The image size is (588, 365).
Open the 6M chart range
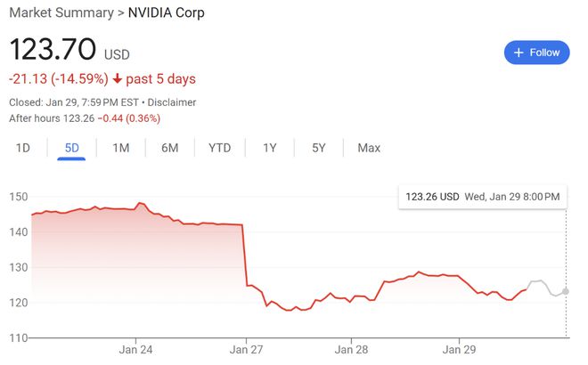(x=170, y=148)
